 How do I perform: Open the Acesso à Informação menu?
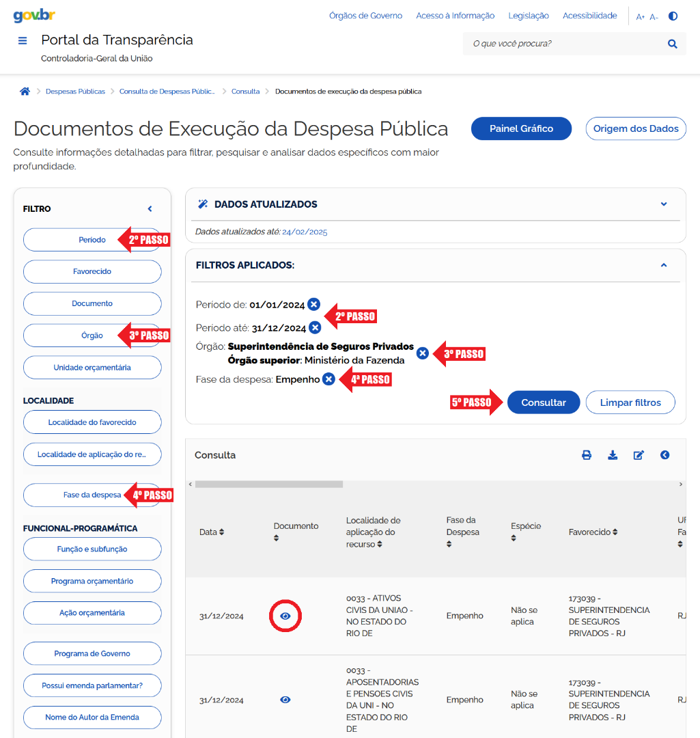coord(455,15)
